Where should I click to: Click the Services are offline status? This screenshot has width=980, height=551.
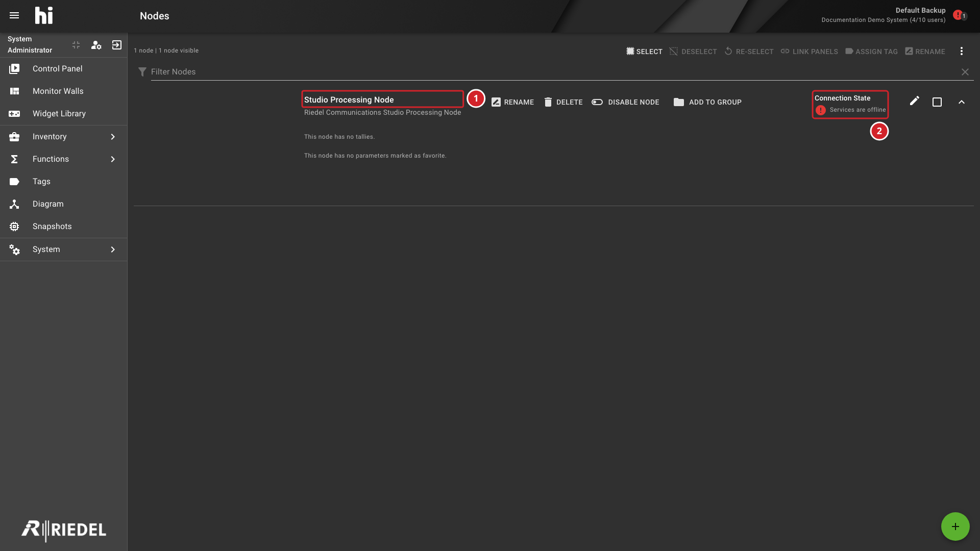pos(850,110)
